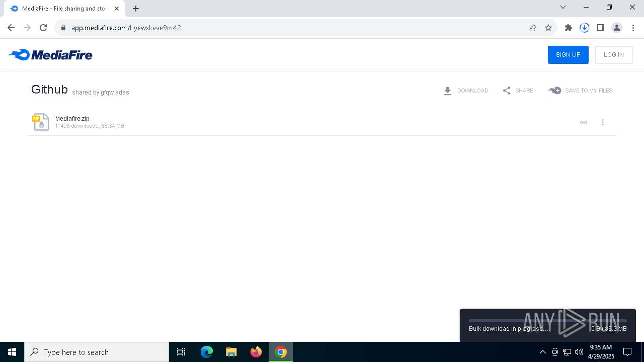Click the SIGN UP button
644x362 pixels.
tap(568, 55)
